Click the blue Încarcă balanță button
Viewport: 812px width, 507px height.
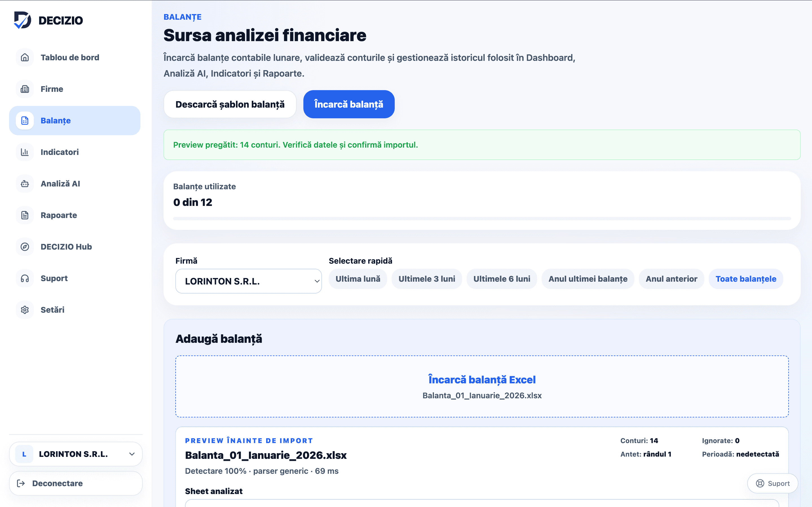coord(348,104)
